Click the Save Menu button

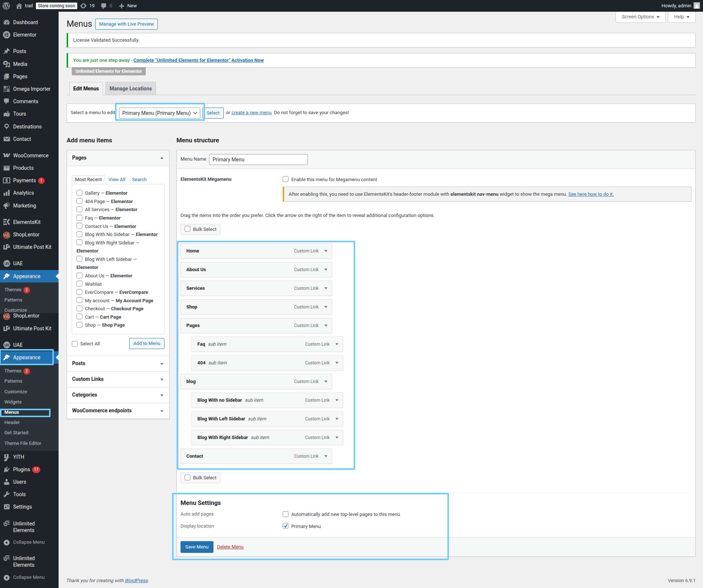[x=197, y=547]
